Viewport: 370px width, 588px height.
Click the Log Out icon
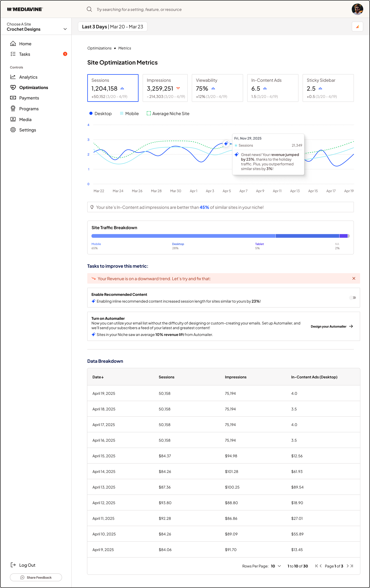13,565
